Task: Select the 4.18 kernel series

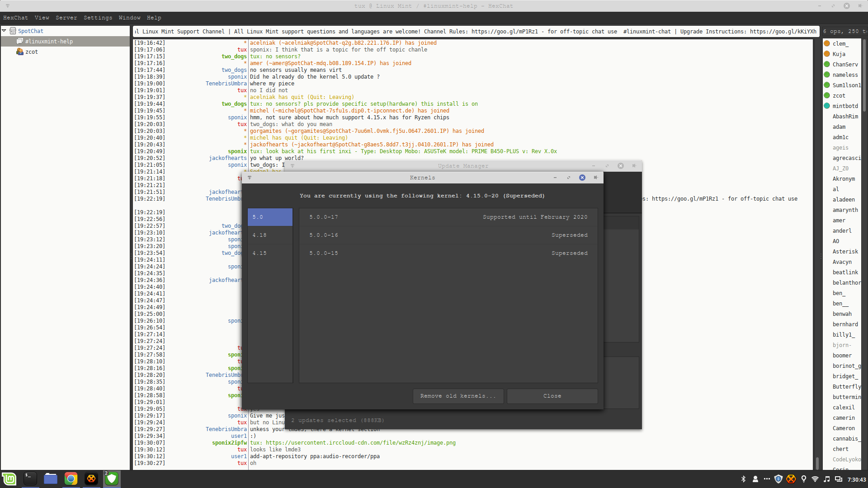Action: tap(270, 235)
